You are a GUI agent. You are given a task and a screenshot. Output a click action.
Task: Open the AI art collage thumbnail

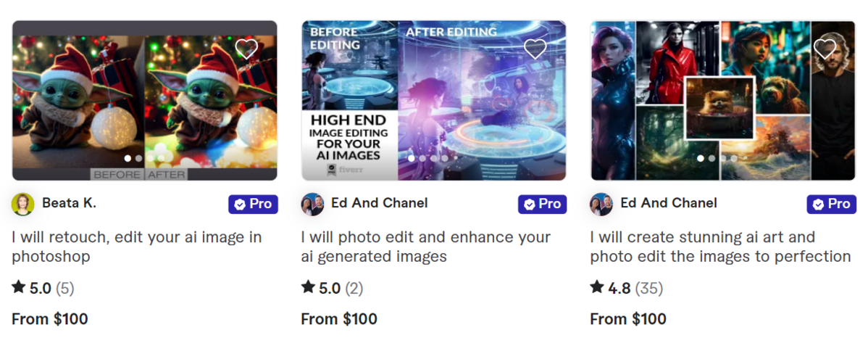tap(723, 100)
